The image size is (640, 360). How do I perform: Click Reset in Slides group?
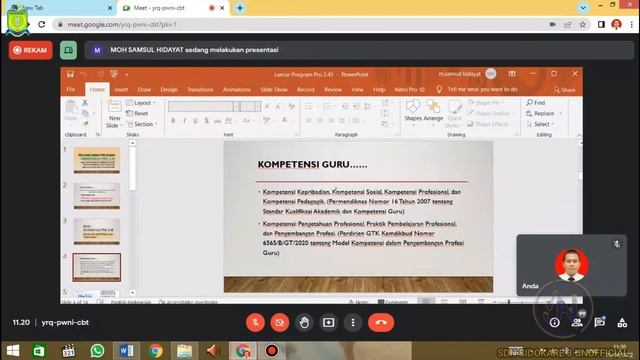pyautogui.click(x=138, y=113)
